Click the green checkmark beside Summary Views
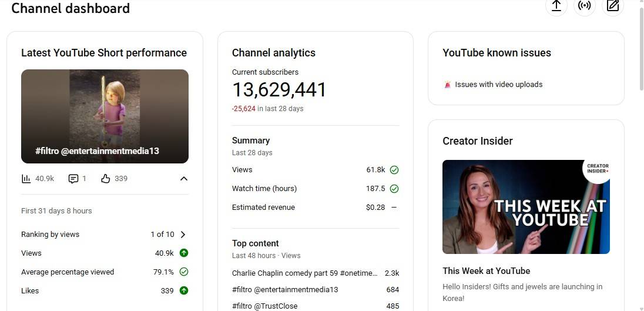The image size is (644, 311). click(394, 170)
